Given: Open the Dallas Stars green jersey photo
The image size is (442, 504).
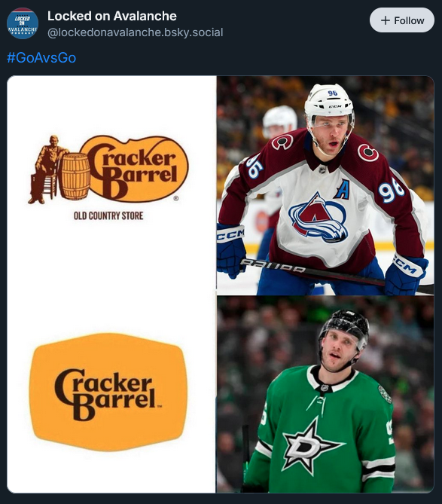Looking at the screenshot, I should 325,395.
